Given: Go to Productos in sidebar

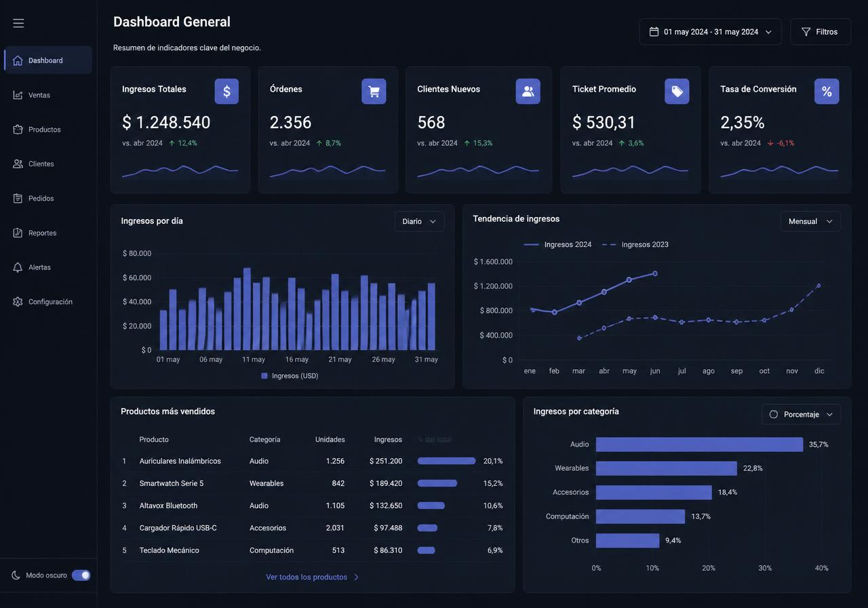Looking at the screenshot, I should tap(48, 130).
